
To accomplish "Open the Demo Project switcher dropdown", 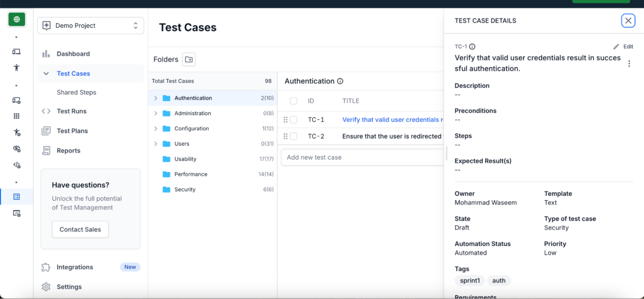I will (90, 26).
